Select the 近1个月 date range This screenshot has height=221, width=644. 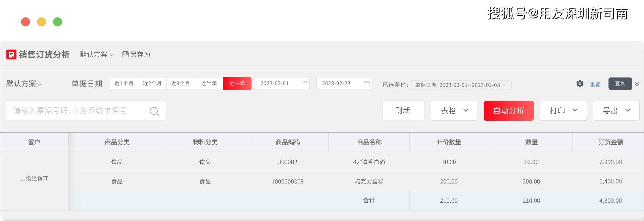(x=124, y=84)
